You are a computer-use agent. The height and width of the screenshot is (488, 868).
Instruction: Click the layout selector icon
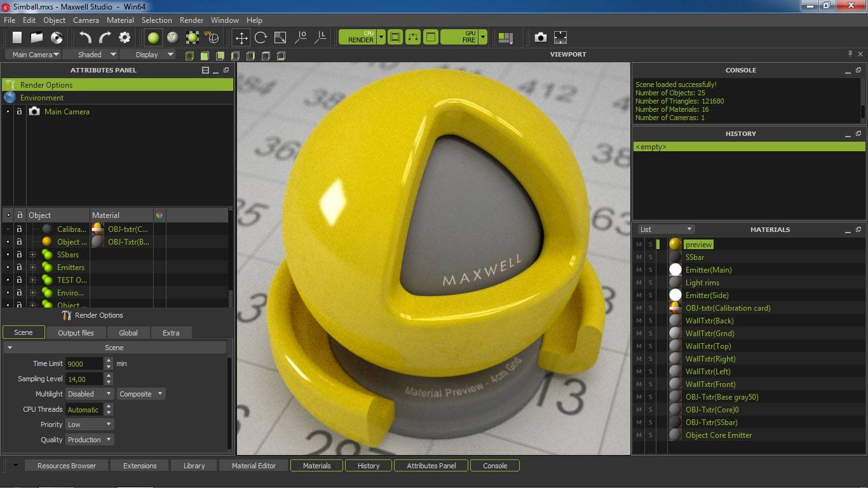pos(506,37)
